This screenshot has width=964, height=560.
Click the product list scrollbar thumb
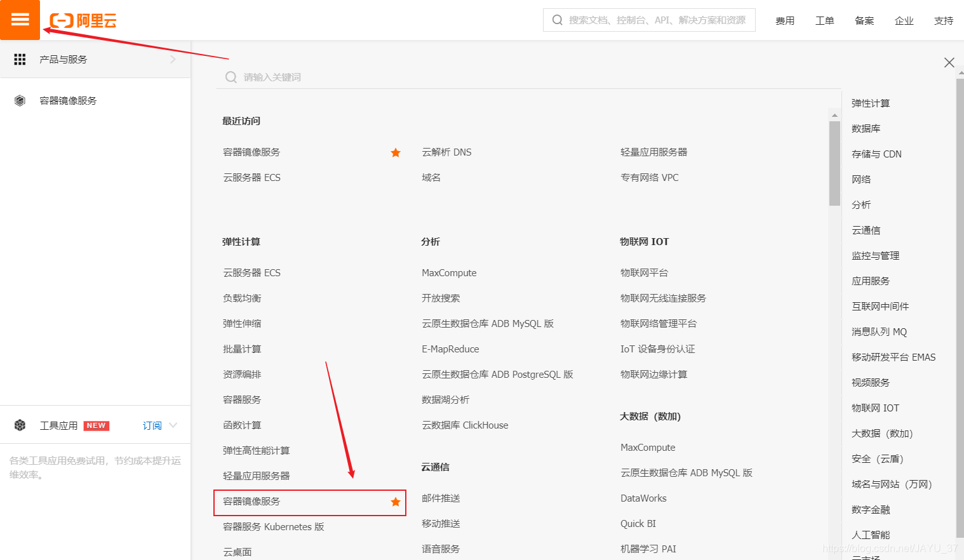[x=834, y=163]
